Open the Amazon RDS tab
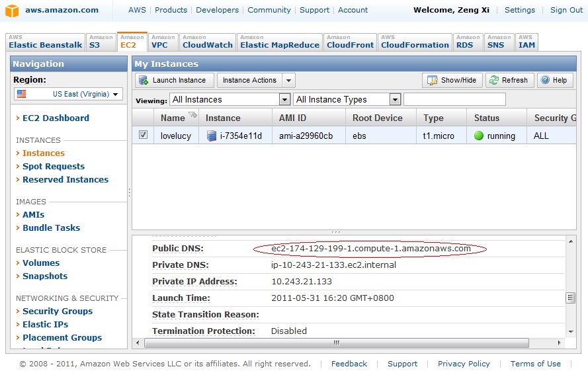 point(468,42)
